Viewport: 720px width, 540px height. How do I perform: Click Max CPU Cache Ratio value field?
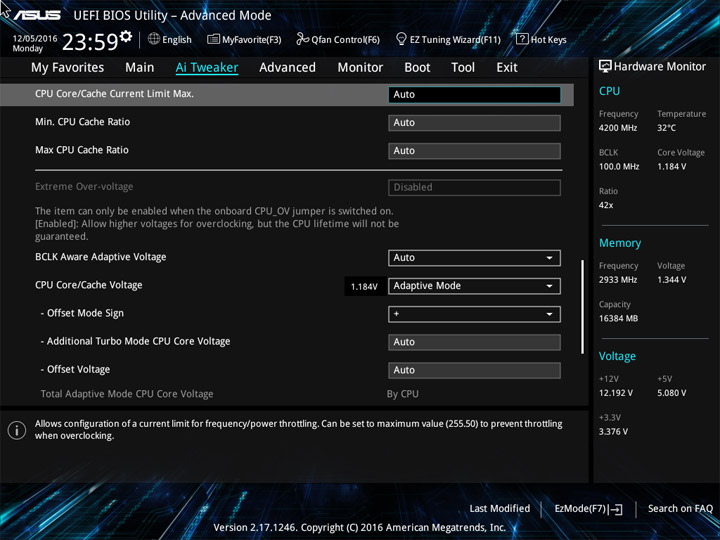[474, 151]
